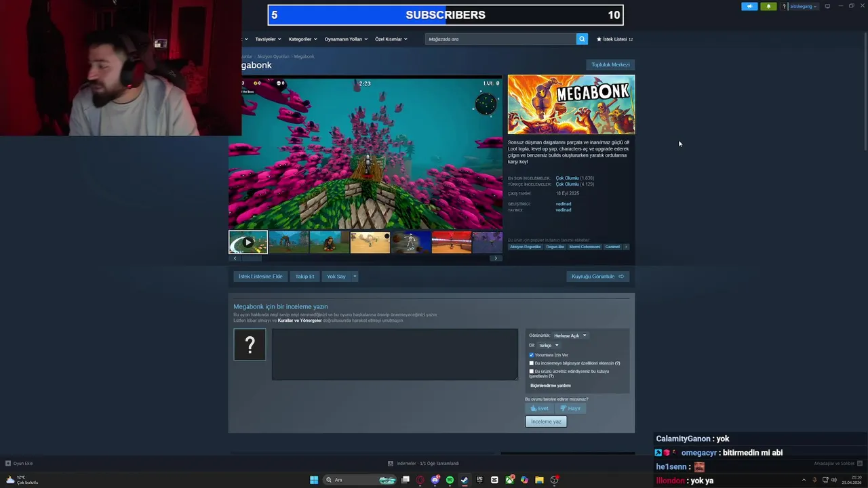This screenshot has width=868, height=488.
Task: Click the Takip Et follow button
Action: [x=304, y=277]
